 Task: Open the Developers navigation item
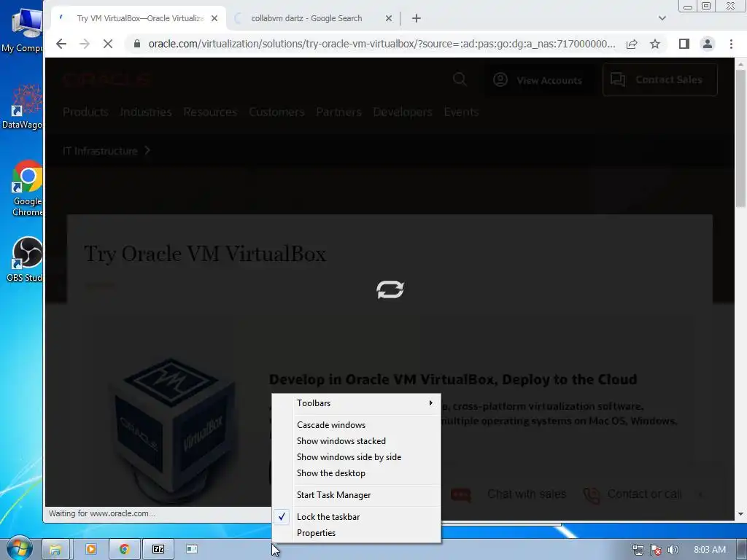click(403, 112)
